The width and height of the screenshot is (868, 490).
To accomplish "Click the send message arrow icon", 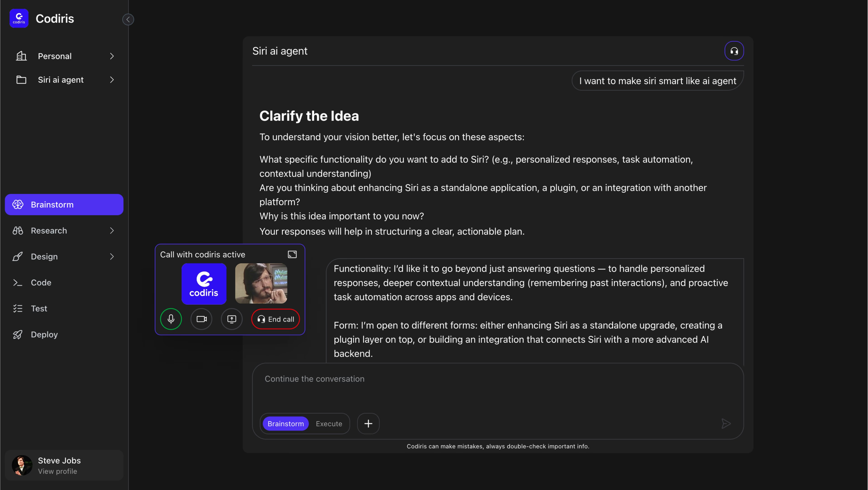I will [726, 424].
